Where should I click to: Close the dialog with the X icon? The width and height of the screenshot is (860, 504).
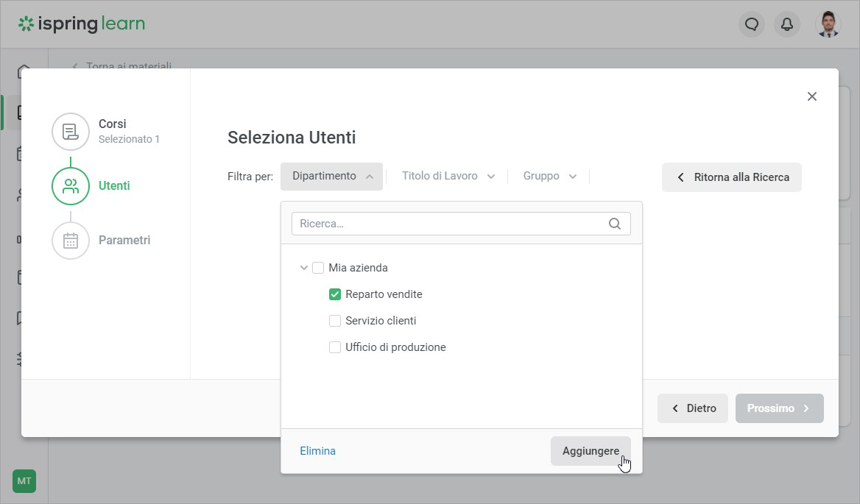812,96
